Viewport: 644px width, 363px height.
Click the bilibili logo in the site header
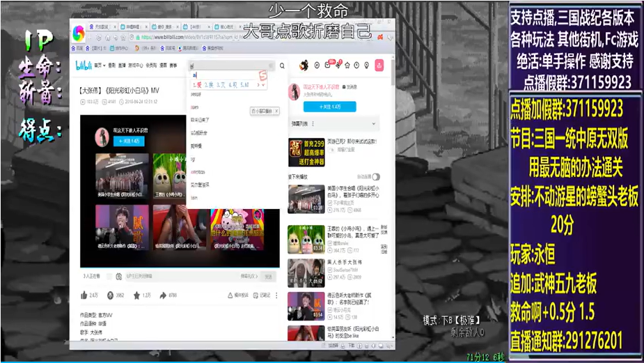coord(84,65)
